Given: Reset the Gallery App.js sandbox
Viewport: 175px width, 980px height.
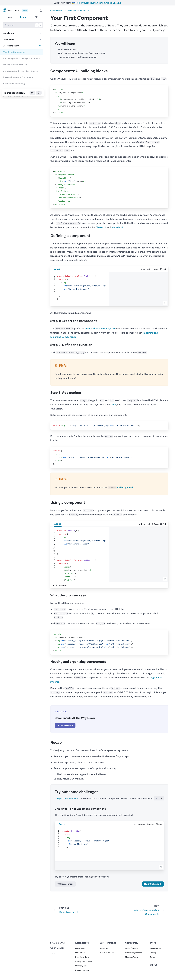Looking at the screenshot, I should 155,524.
